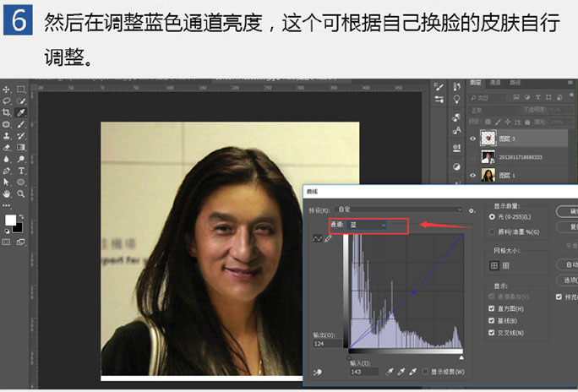The width and height of the screenshot is (578, 392).
Task: Select the 光 (0-255) radio button
Action: tap(492, 217)
